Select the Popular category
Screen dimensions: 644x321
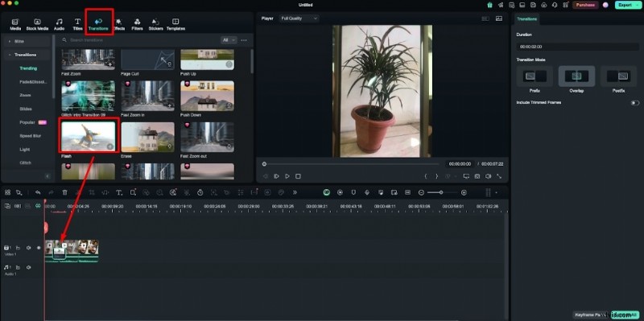pyautogui.click(x=27, y=122)
